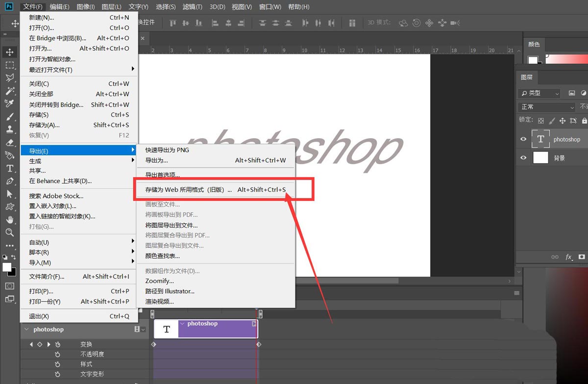588x384 pixels.
Task: Open the 类型 layer filter dropdown
Action: (539, 93)
